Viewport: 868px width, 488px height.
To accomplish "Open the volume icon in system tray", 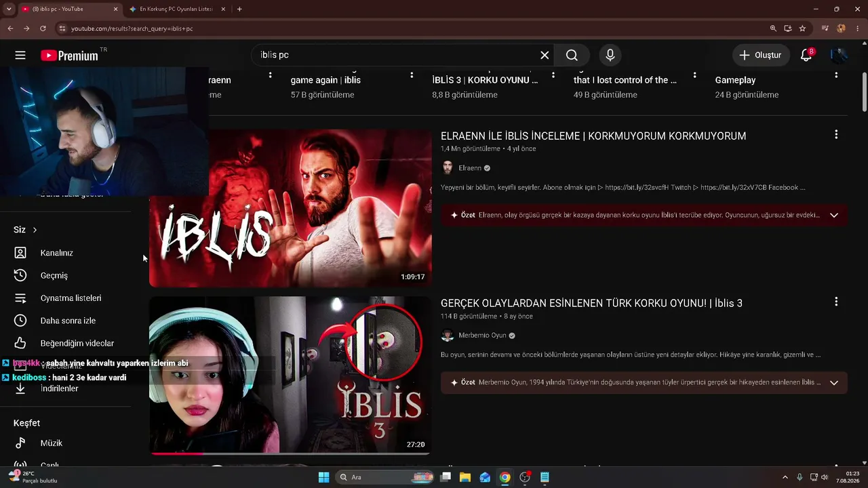I will pos(825,477).
